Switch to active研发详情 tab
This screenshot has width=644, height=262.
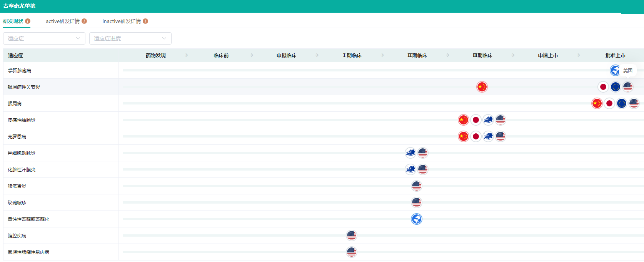tap(62, 21)
